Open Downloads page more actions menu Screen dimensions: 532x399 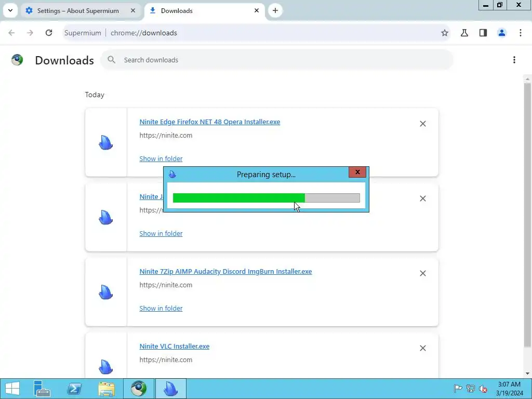coord(514,60)
